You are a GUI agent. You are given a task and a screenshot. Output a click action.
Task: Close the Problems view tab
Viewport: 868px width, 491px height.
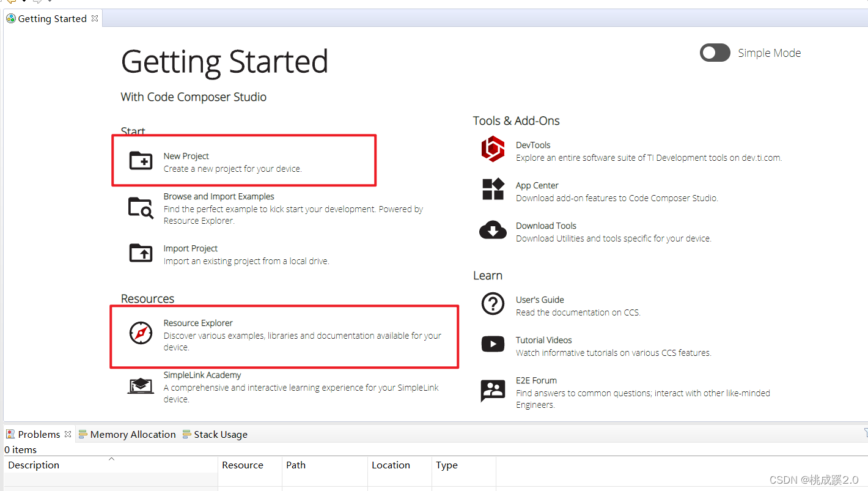tap(68, 434)
